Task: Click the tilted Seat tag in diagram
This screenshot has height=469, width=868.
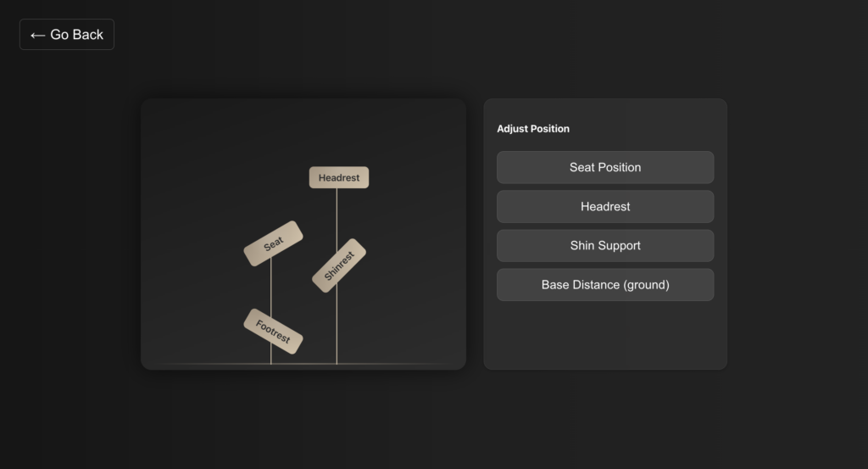Action: 273,244
